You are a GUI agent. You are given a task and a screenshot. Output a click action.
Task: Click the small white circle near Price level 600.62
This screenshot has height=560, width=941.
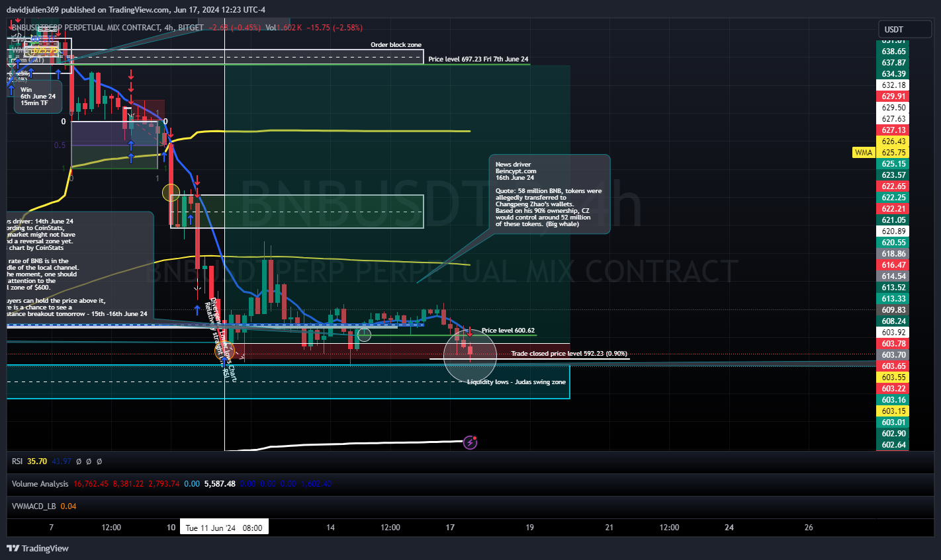click(364, 335)
